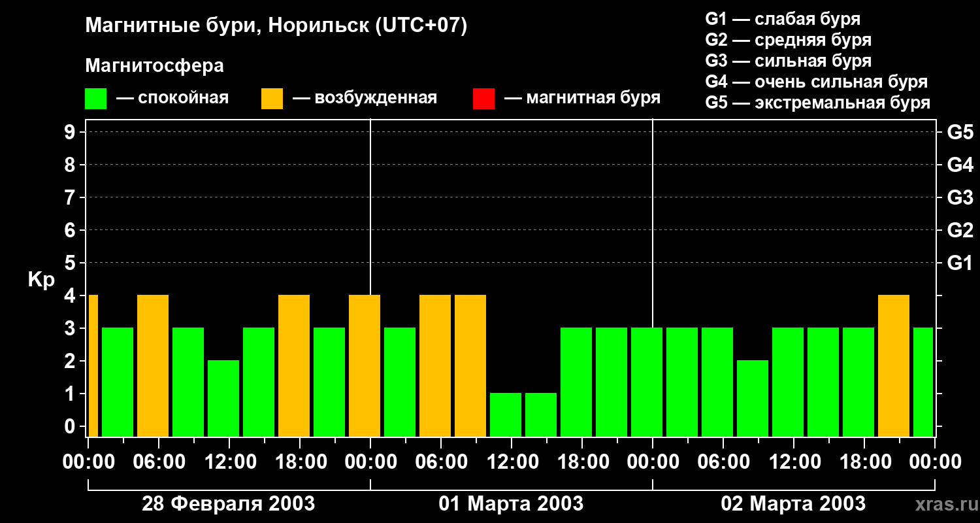Image resolution: width=980 pixels, height=523 pixels.
Task: Click the red 'магнитная буря' legend swatch
Action: coord(483,99)
